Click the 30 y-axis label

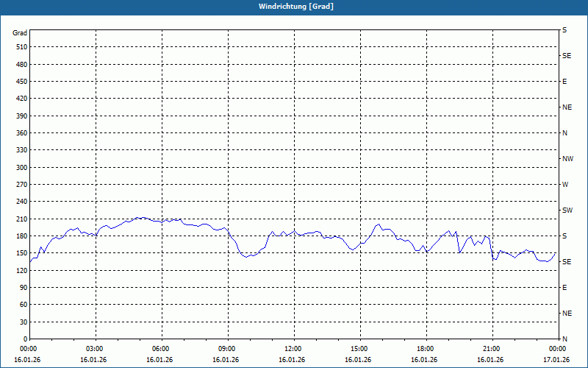coord(24,322)
